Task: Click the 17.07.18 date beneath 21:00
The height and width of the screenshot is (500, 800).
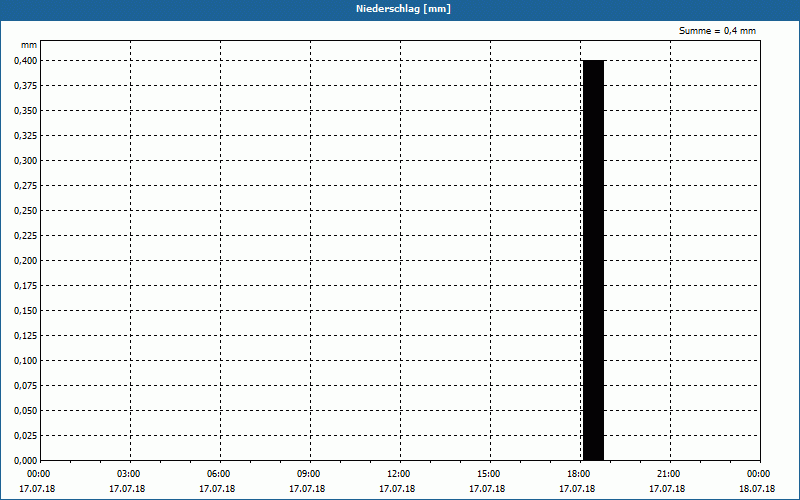Action: 667,489
